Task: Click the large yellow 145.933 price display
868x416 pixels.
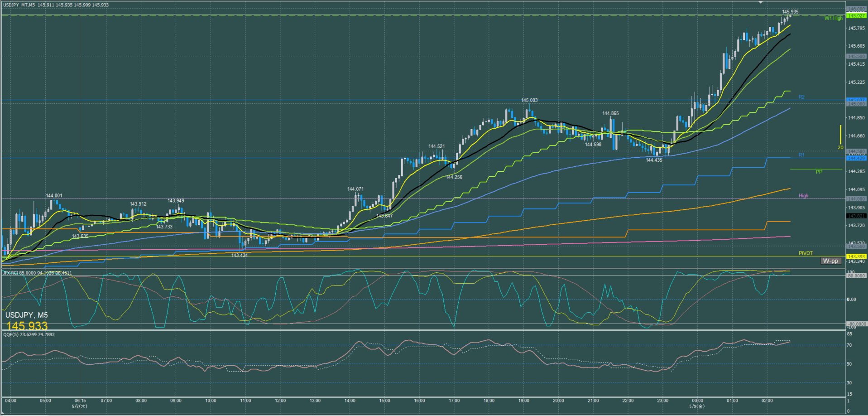Action: [x=27, y=326]
